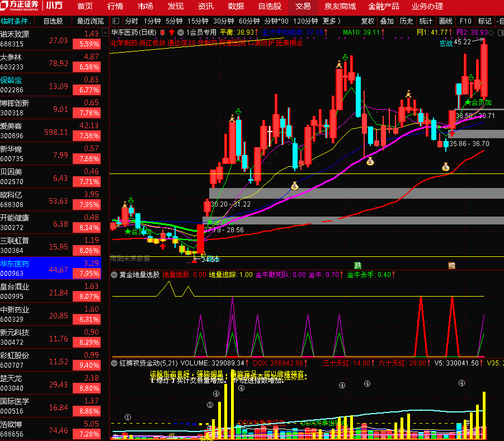Click the money bag icon below 35.86 - 36.70
The width and height of the screenshot is (504, 441).
(445, 167)
